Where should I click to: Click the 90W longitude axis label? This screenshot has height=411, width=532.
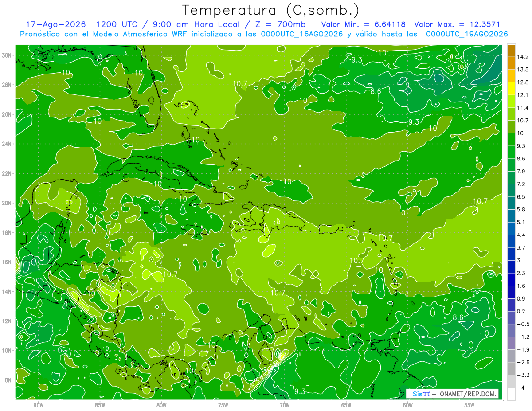[x=38, y=405]
